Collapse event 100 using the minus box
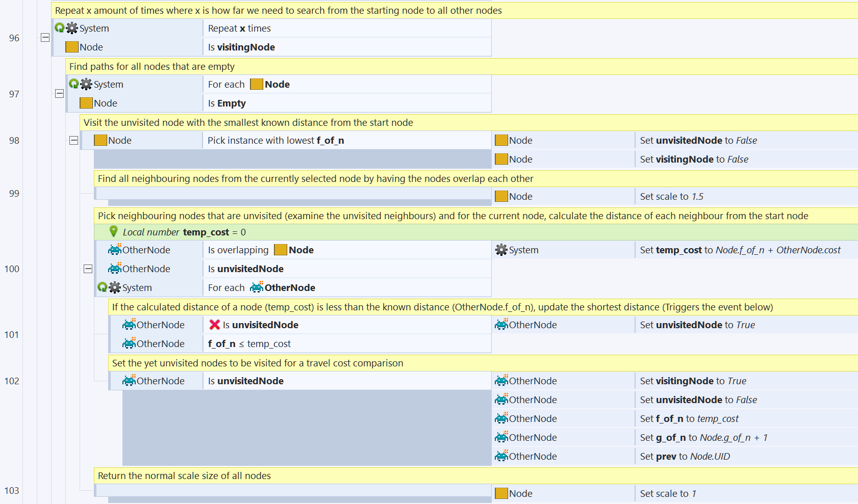This screenshot has width=858, height=504. pyautogui.click(x=88, y=269)
